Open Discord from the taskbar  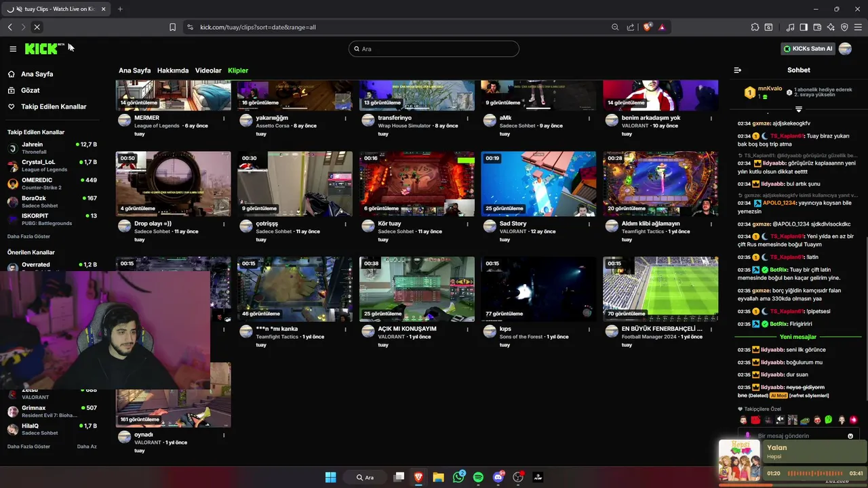point(498,477)
